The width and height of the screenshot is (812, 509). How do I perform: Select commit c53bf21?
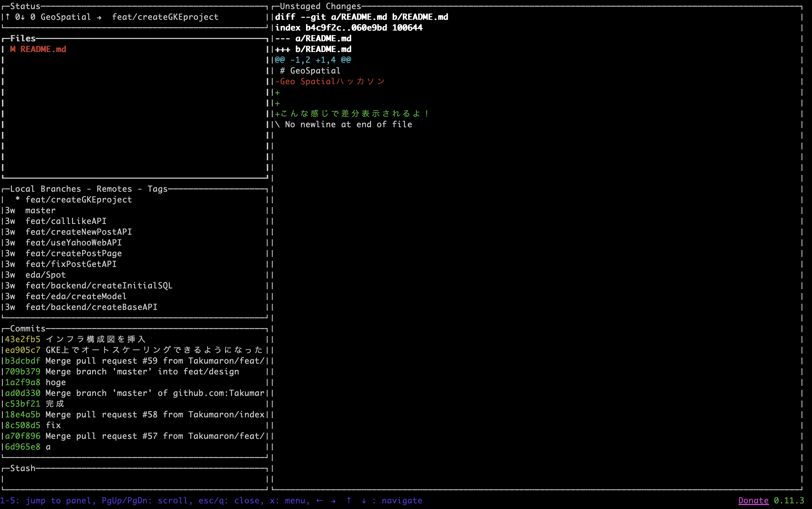(x=135, y=404)
